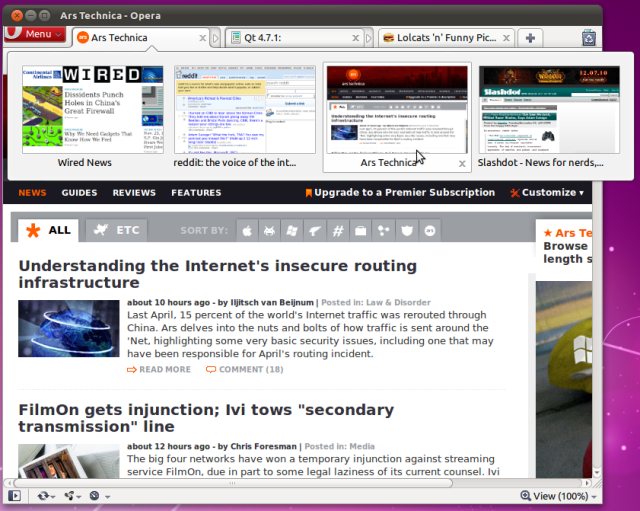Sort by hash symbol icon
640x511 pixels.
click(338, 231)
